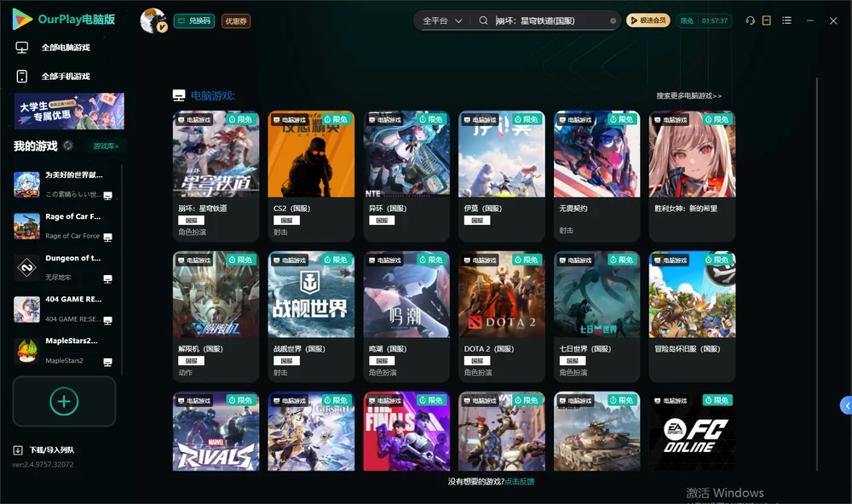Click the refresh icon beside 我的游戏
The image size is (852, 504).
click(x=68, y=146)
